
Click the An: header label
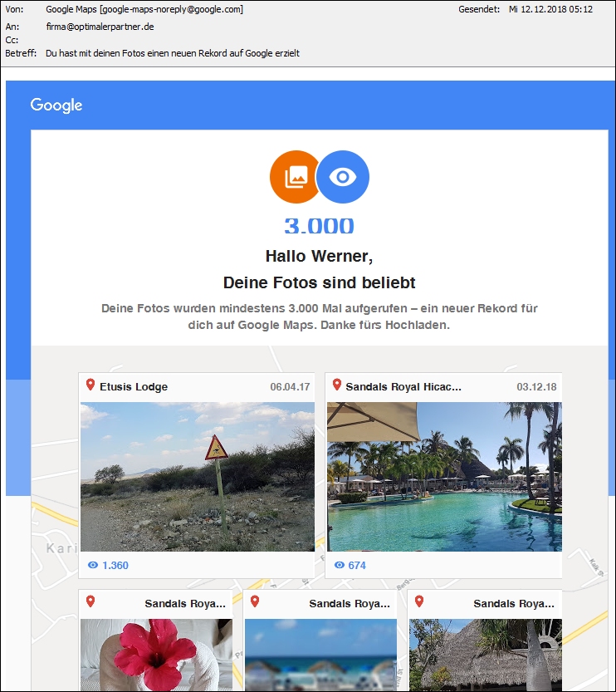12,27
